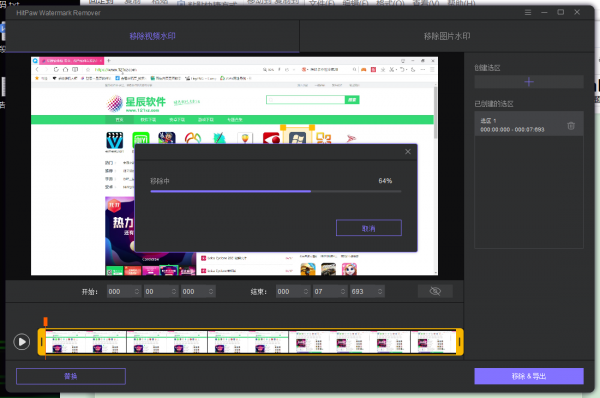Close the removal progress dialog

pyautogui.click(x=408, y=152)
